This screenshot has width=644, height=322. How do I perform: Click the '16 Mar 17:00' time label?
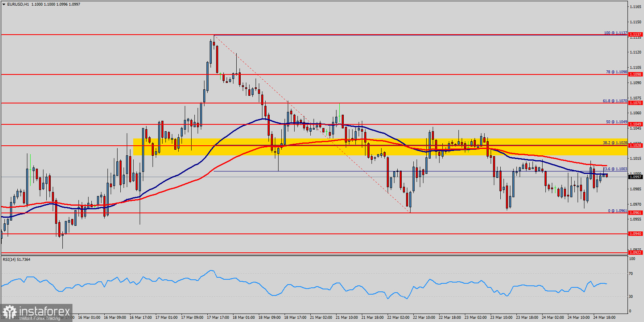140,318
